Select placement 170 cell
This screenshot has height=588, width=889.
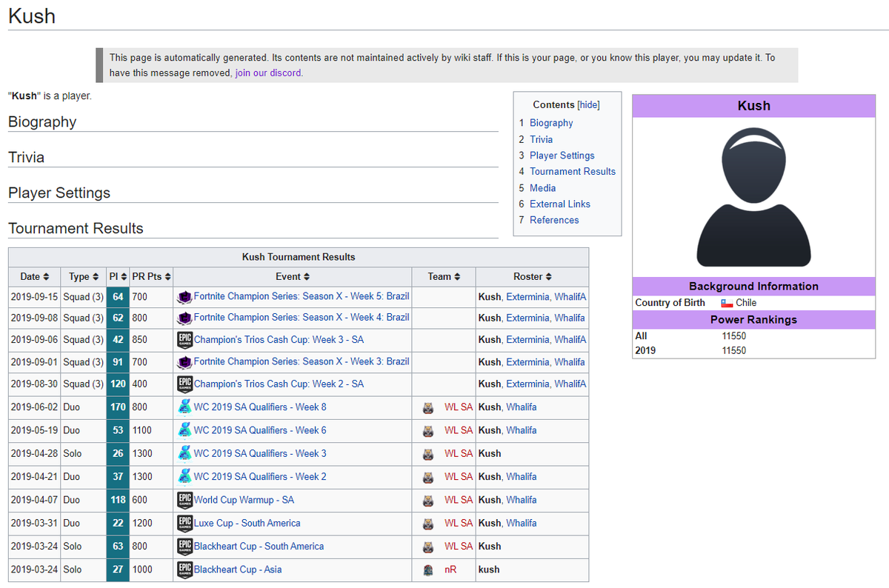(x=117, y=407)
